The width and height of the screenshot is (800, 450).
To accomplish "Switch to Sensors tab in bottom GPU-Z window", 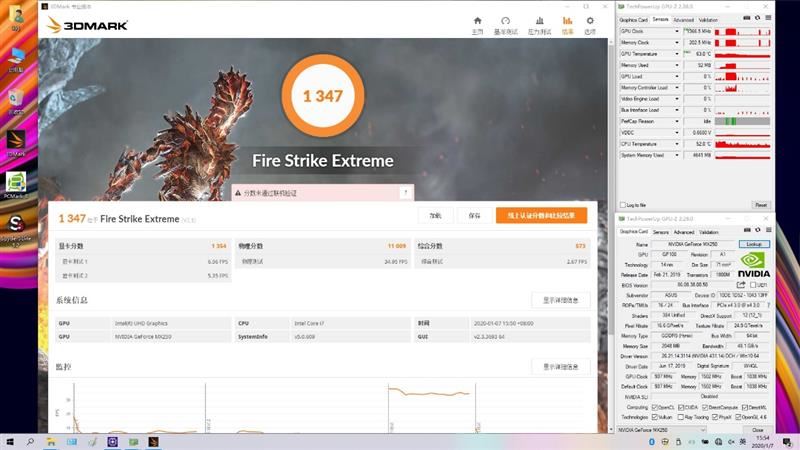I will [661, 232].
